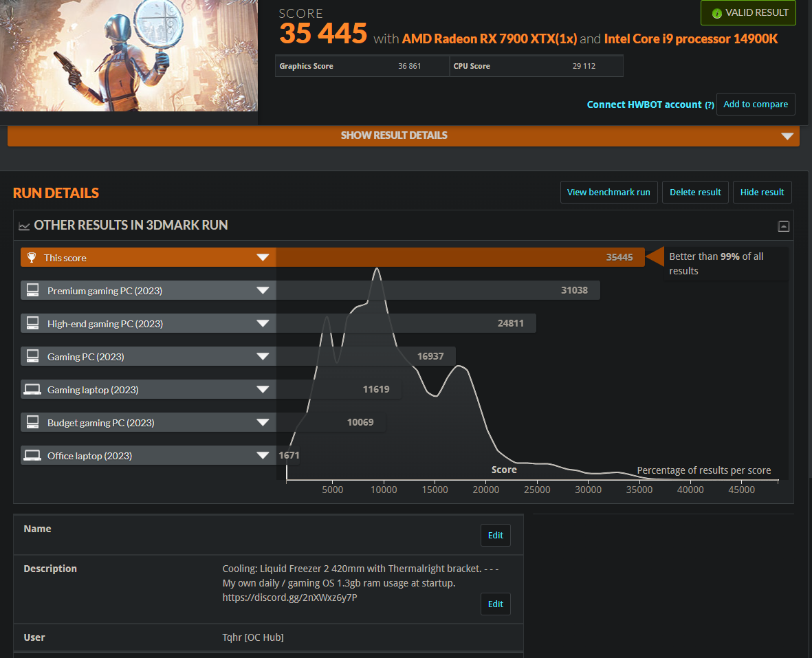This screenshot has width=812, height=658.
Task: Expand the High-end gaming PC (2023) dropdown
Action: coord(263,324)
